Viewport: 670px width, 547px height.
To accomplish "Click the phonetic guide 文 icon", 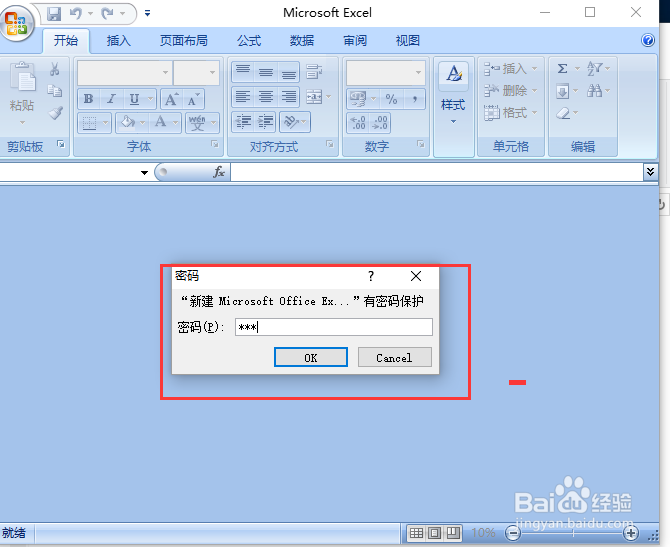I will coord(197,123).
